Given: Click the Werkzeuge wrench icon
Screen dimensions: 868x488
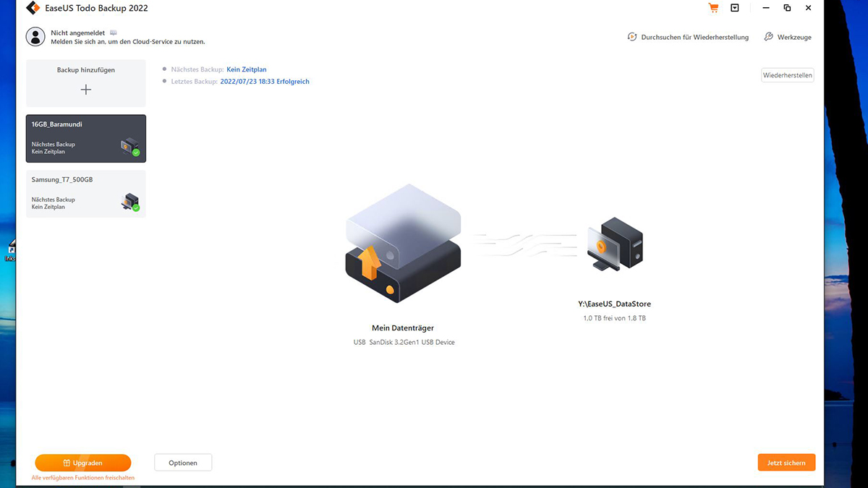Looking at the screenshot, I should tap(769, 37).
